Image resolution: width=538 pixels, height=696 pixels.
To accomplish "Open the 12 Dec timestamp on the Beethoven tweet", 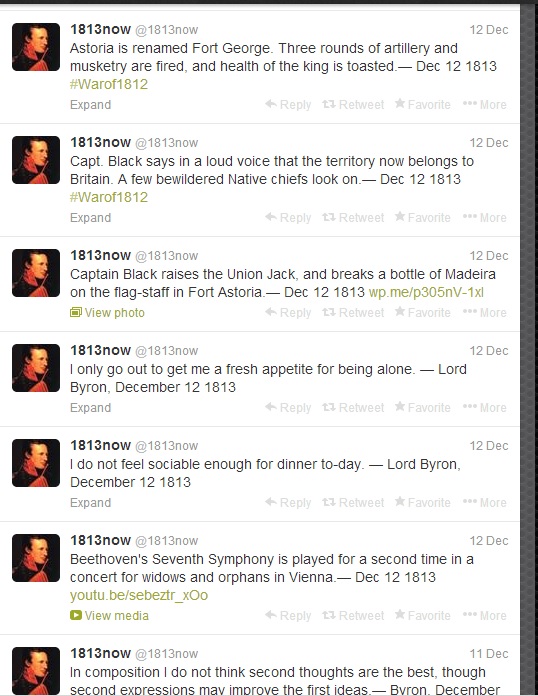I will tap(489, 541).
